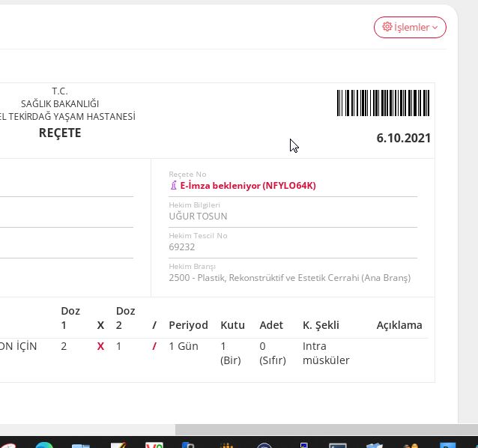Click the Plastik, Rekonstrüktif ve Estetik Cerrahi branch field
Viewport: 478px width, 448px height.
(x=289, y=278)
